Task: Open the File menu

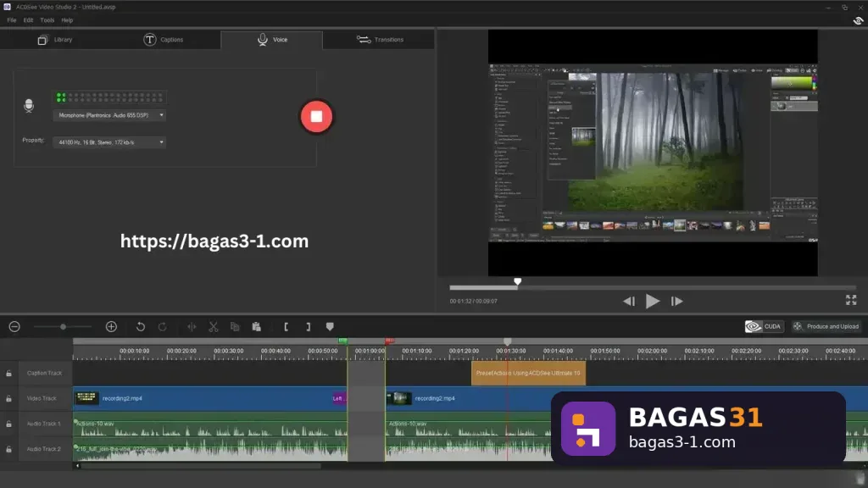Action: pyautogui.click(x=12, y=20)
